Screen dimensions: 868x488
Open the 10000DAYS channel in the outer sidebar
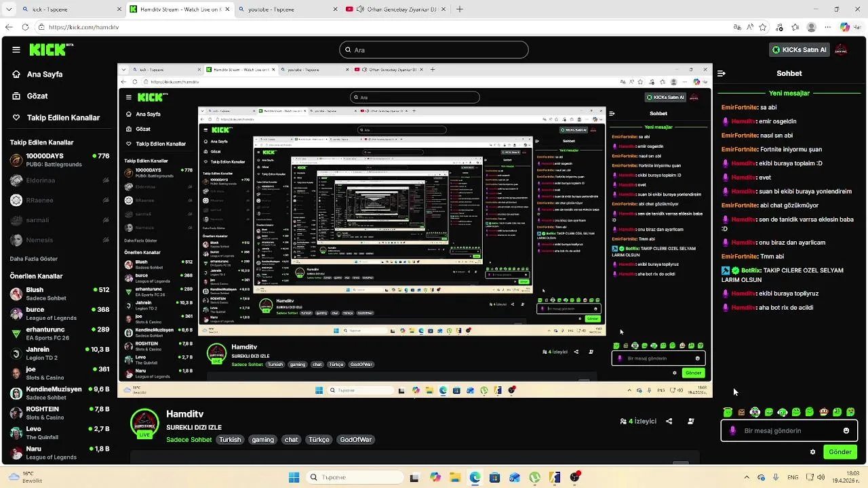(x=59, y=160)
